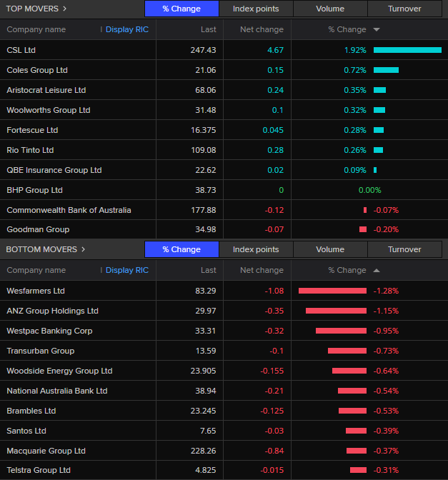Screen dimensions: 448x480
Task: Open Westpac Banking Corp
Action: [49, 331]
